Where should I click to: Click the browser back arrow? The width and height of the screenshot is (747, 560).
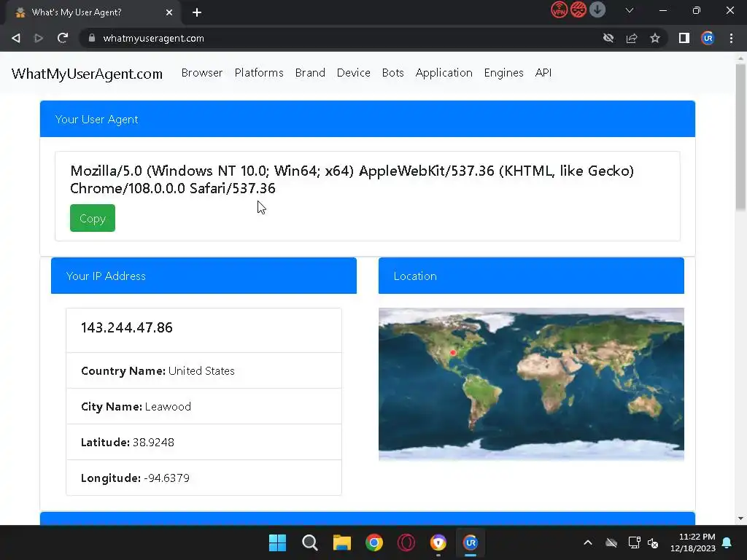click(16, 38)
